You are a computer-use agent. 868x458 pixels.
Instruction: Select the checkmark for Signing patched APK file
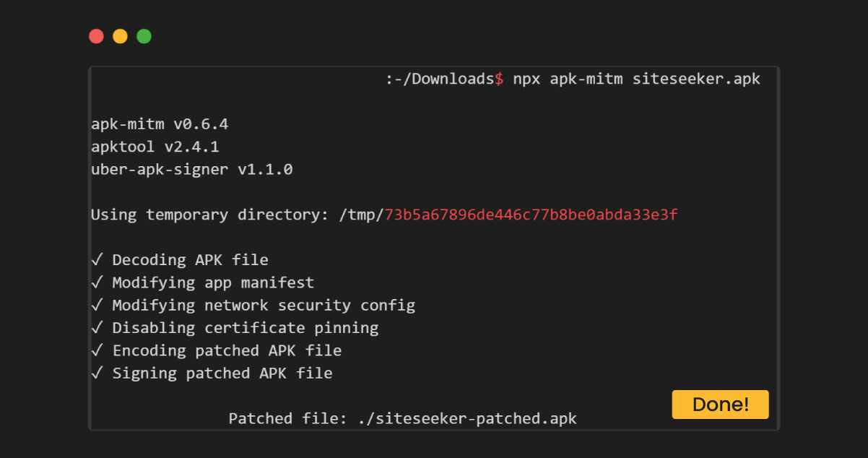pos(97,373)
